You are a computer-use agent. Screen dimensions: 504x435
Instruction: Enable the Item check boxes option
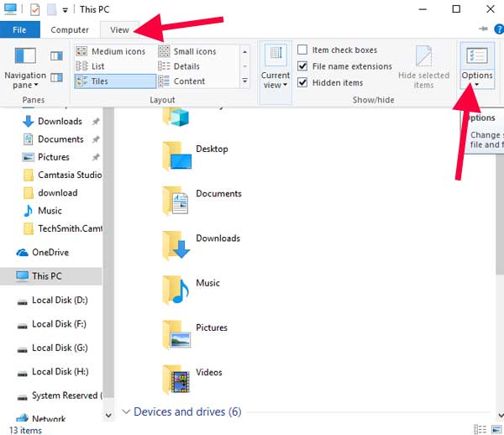302,50
